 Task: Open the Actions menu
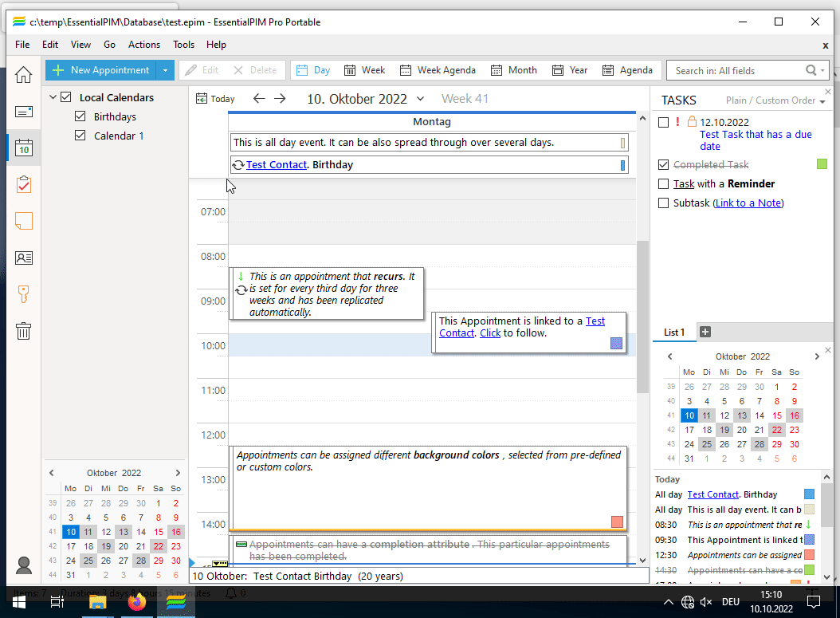(x=144, y=45)
